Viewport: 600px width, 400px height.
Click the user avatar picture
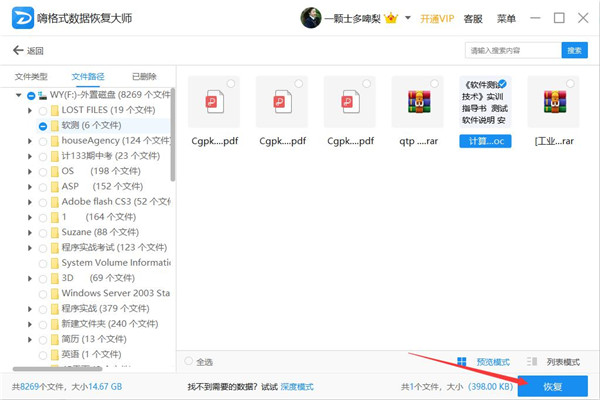tap(312, 18)
